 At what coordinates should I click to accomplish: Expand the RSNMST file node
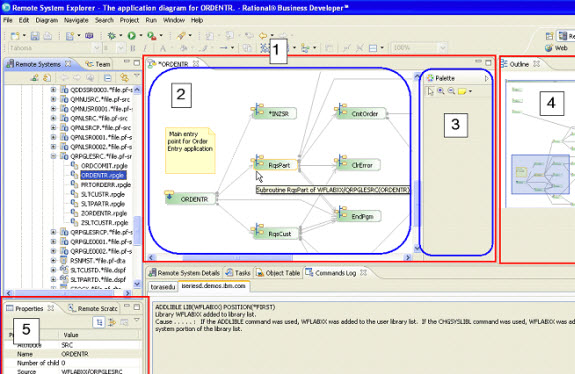(x=53, y=261)
